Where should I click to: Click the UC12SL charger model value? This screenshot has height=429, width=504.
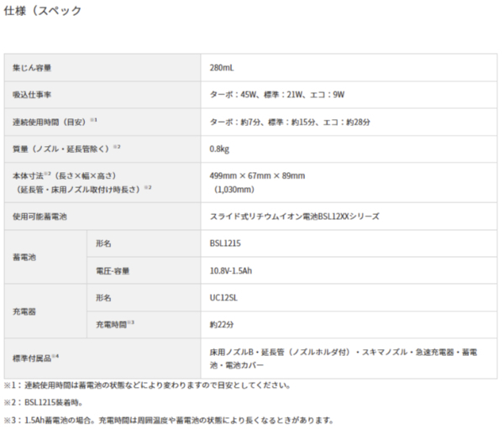[x=223, y=298]
